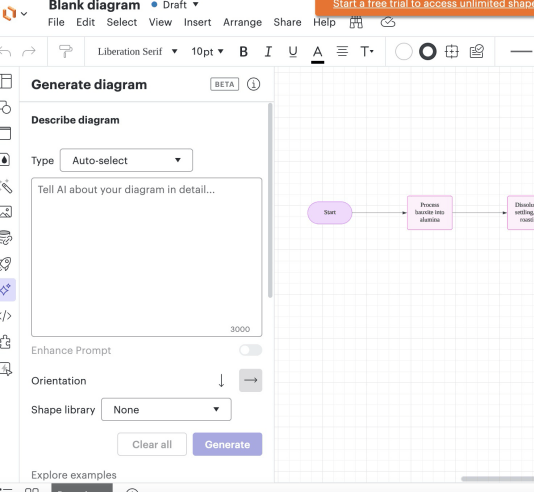This screenshot has height=492, width=534.
Task: Open the shapes sidebar icon
Action: tap(6, 108)
